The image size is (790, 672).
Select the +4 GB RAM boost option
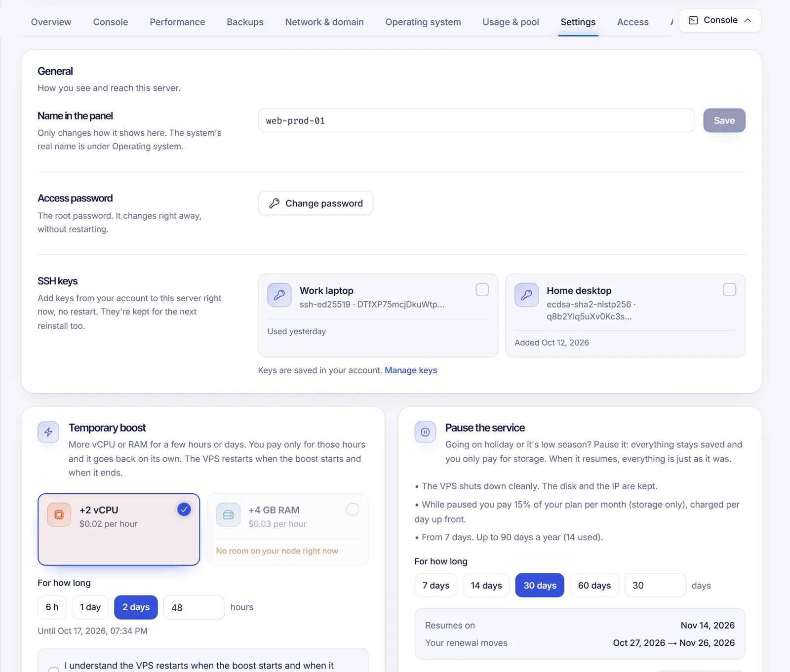click(x=353, y=509)
